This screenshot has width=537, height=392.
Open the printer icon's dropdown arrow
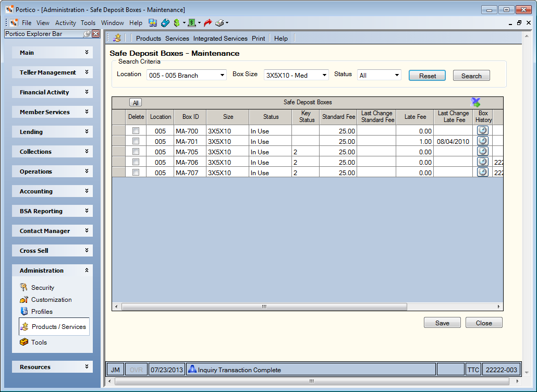click(227, 23)
